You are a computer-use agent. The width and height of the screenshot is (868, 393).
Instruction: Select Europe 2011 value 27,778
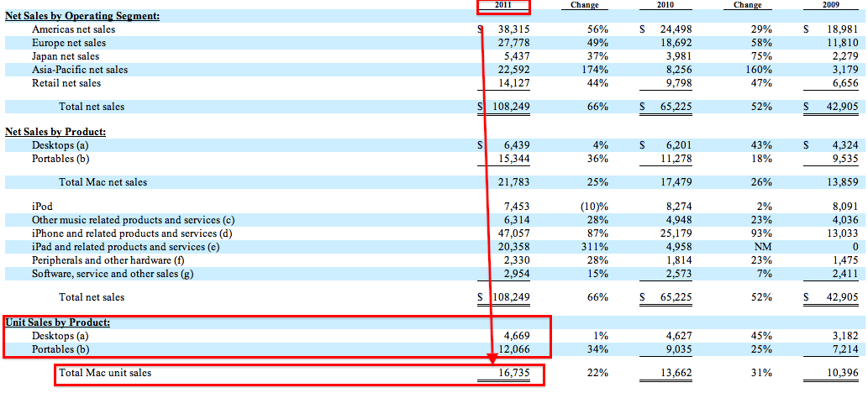(x=513, y=43)
